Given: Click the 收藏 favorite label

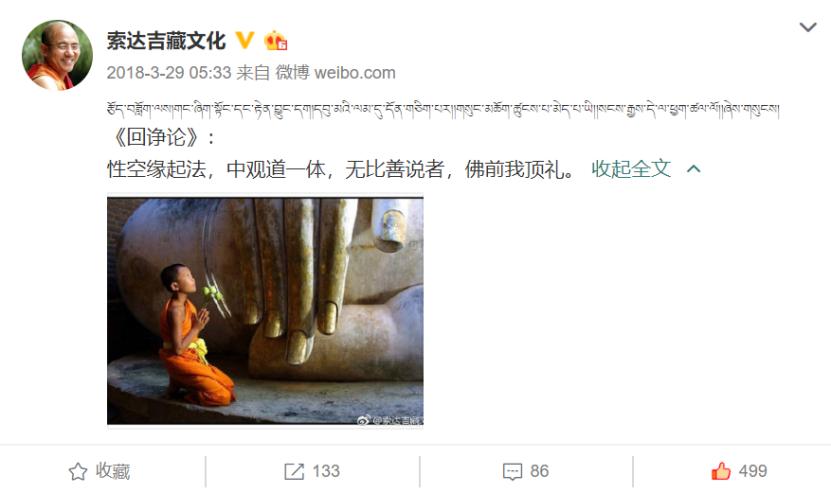Looking at the screenshot, I should tap(113, 471).
